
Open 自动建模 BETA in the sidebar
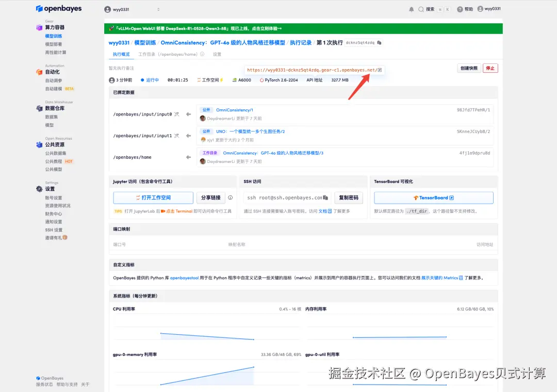coord(60,89)
